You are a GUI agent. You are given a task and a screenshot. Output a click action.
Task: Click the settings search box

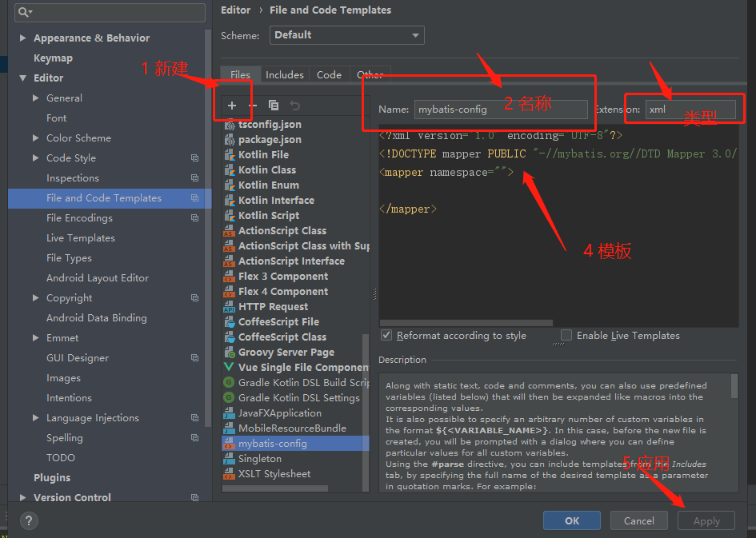click(110, 12)
